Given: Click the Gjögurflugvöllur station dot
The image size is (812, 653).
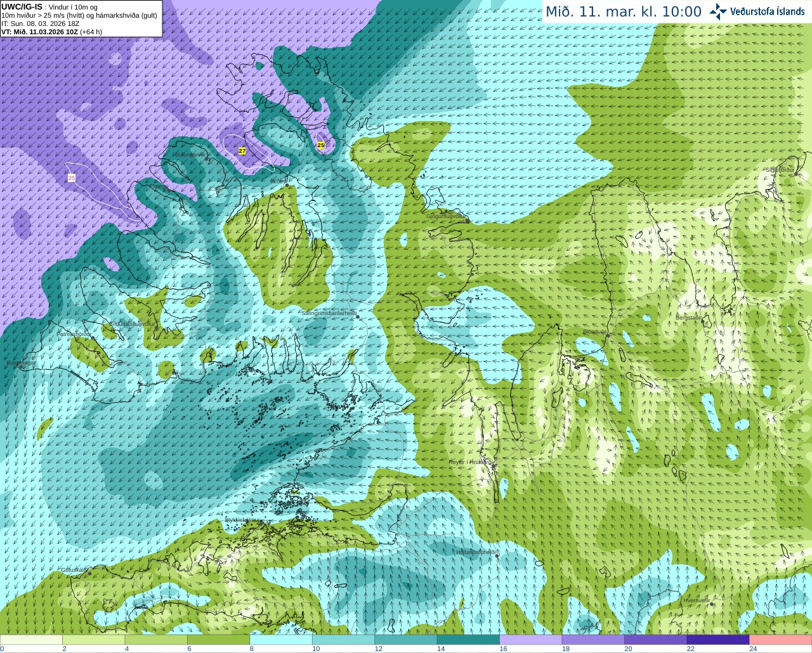Looking at the screenshot, I should pos(468,221).
